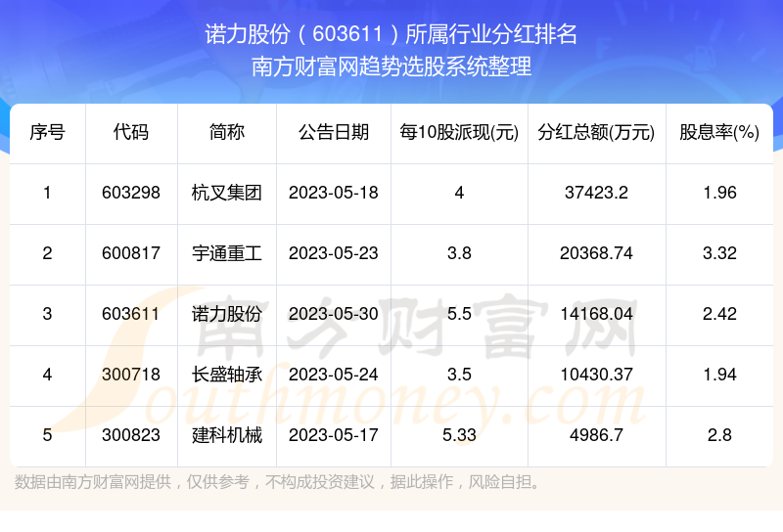The width and height of the screenshot is (783, 532).
Task: Click the date 2023-05-23
Action: (x=334, y=253)
